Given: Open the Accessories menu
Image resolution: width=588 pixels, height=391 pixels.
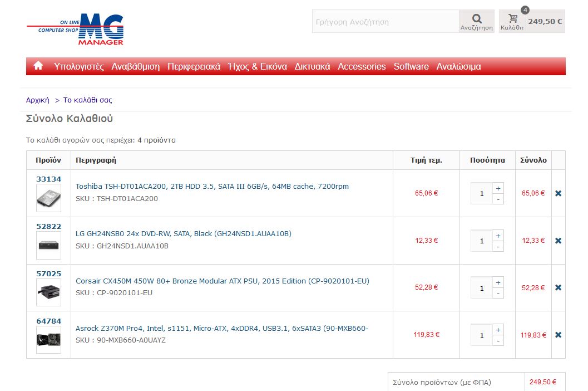Looking at the screenshot, I should click(362, 66).
